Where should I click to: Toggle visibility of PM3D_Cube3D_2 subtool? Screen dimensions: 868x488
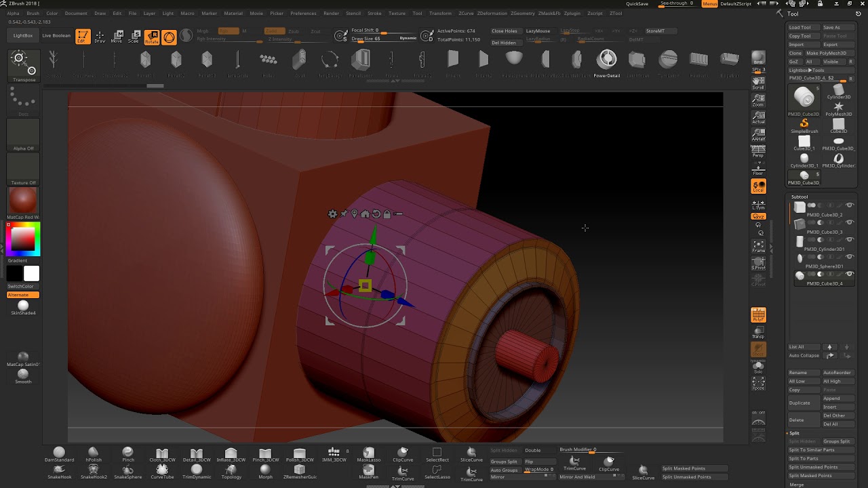point(849,205)
